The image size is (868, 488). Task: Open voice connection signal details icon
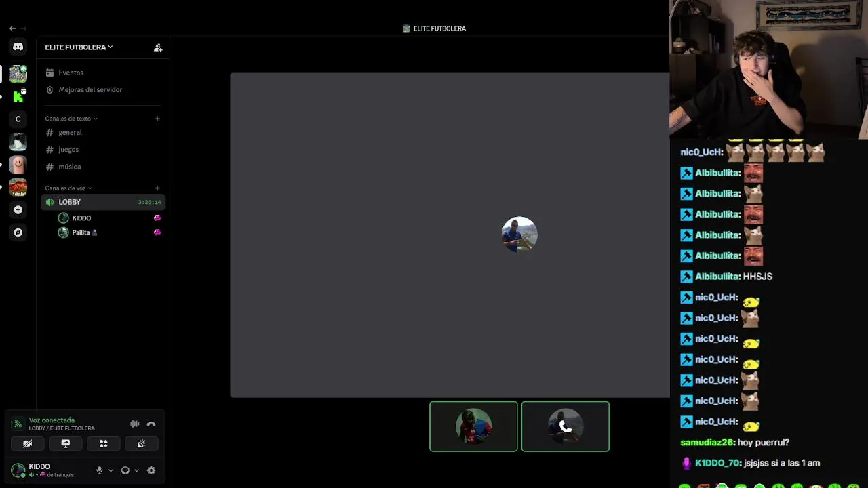[x=18, y=424]
